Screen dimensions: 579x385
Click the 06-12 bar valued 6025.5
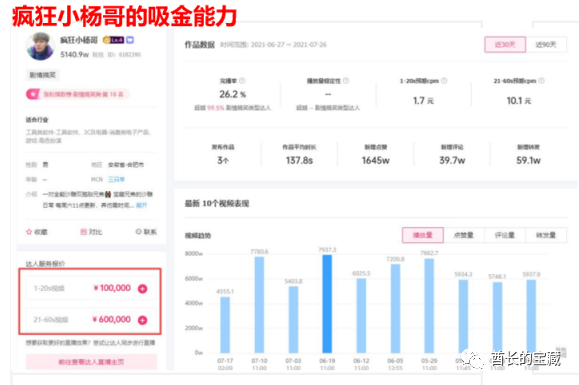pyautogui.click(x=361, y=316)
